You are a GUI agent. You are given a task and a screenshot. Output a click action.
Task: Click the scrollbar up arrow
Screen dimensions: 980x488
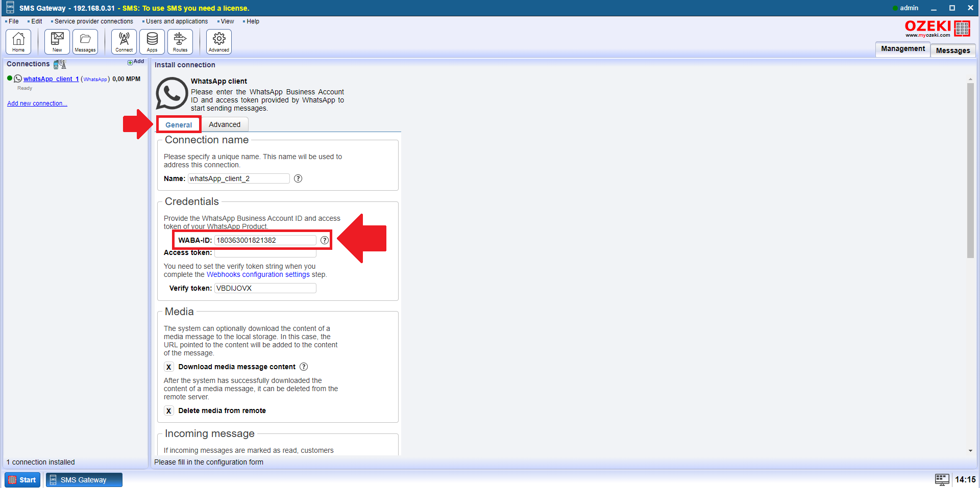(970, 80)
